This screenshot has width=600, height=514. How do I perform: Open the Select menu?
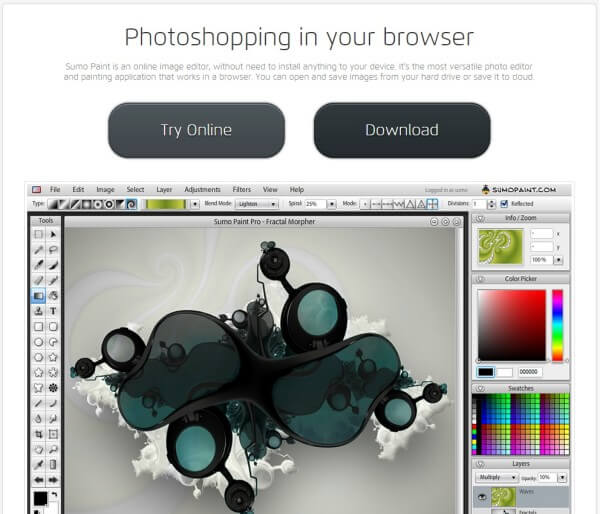[135, 189]
